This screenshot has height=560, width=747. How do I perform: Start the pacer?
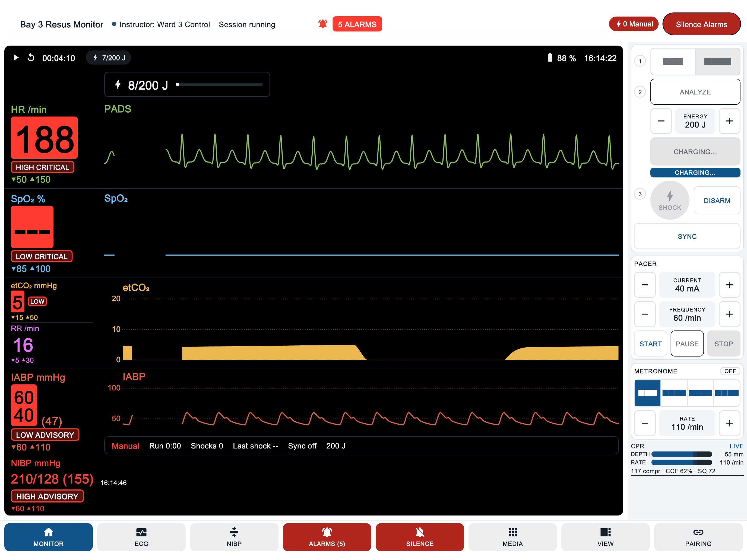pos(650,344)
